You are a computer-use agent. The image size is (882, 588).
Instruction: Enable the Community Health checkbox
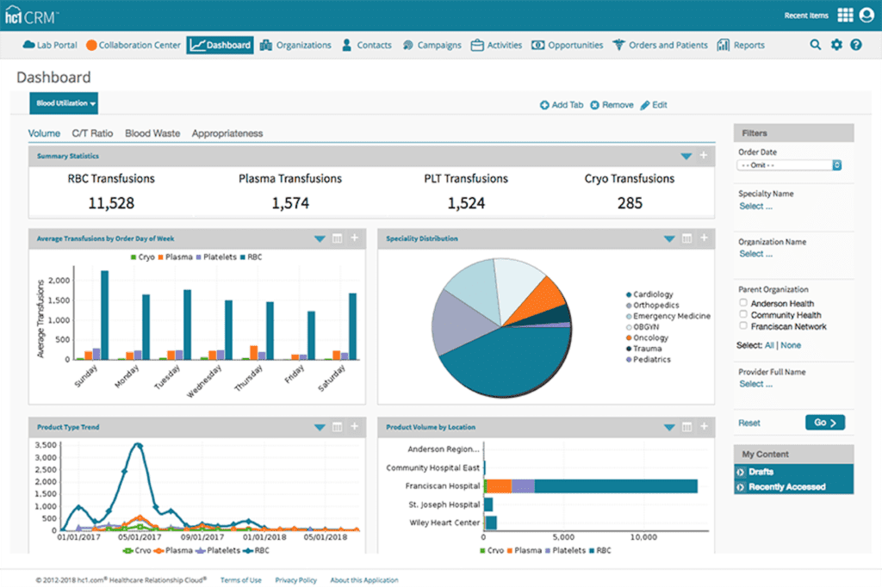point(743,315)
